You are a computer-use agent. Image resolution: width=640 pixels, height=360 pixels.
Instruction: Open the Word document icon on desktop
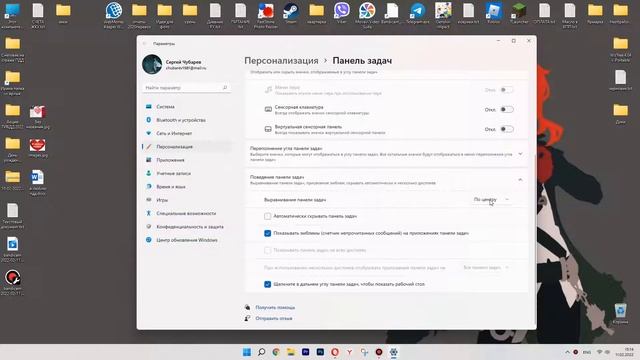click(x=38, y=182)
